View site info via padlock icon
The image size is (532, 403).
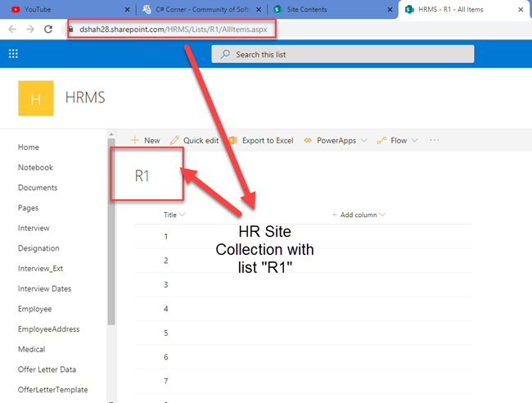point(71,29)
